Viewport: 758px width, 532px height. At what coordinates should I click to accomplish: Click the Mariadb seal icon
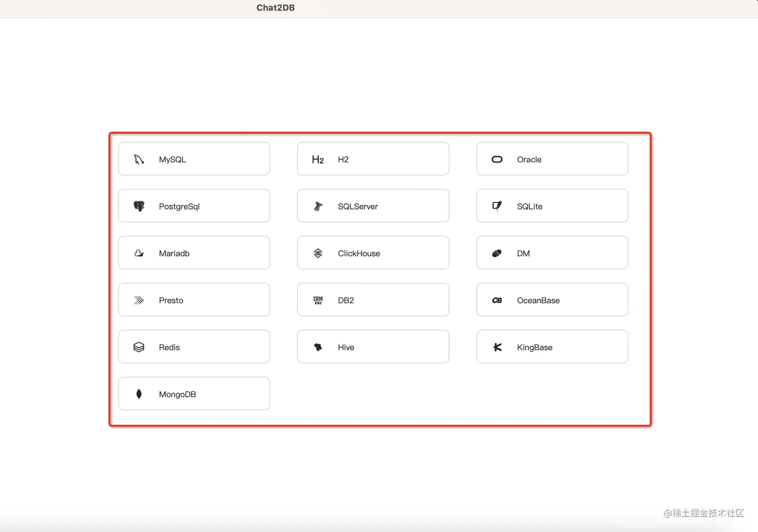[139, 253]
